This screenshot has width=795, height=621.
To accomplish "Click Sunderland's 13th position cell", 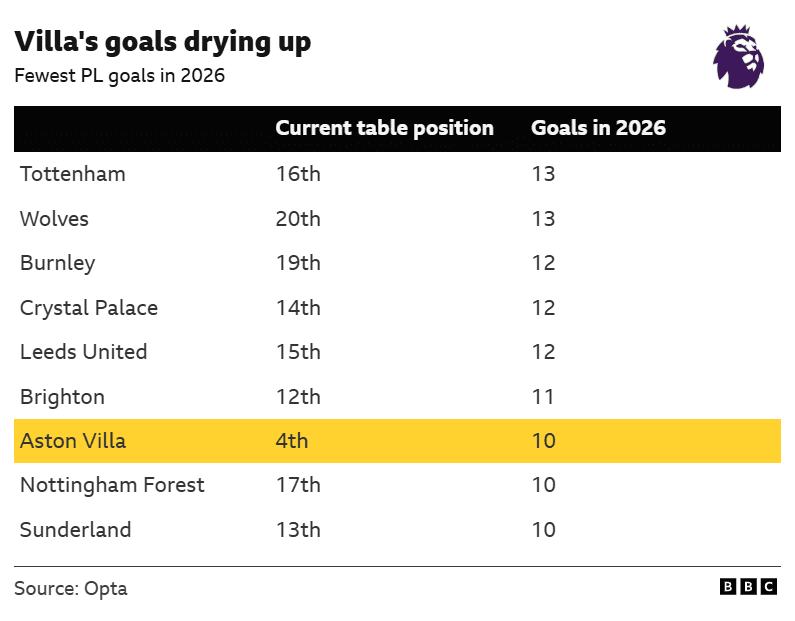I will tap(298, 530).
